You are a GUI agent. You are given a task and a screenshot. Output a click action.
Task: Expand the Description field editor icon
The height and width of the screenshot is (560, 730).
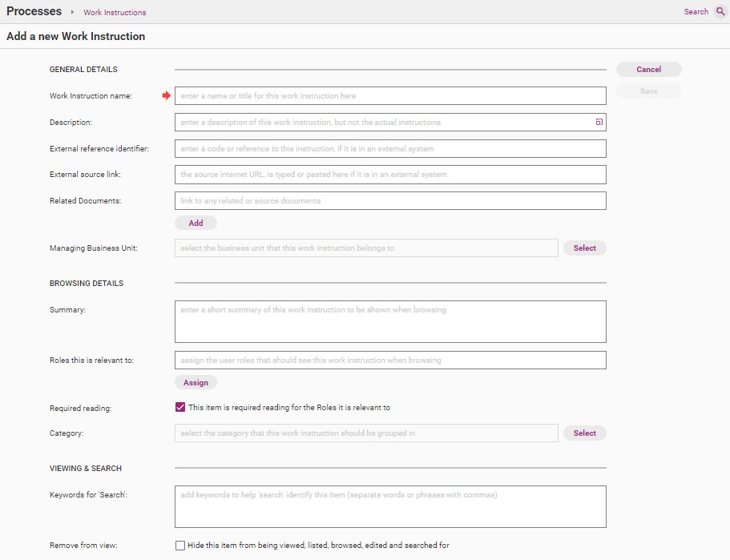pyautogui.click(x=598, y=123)
